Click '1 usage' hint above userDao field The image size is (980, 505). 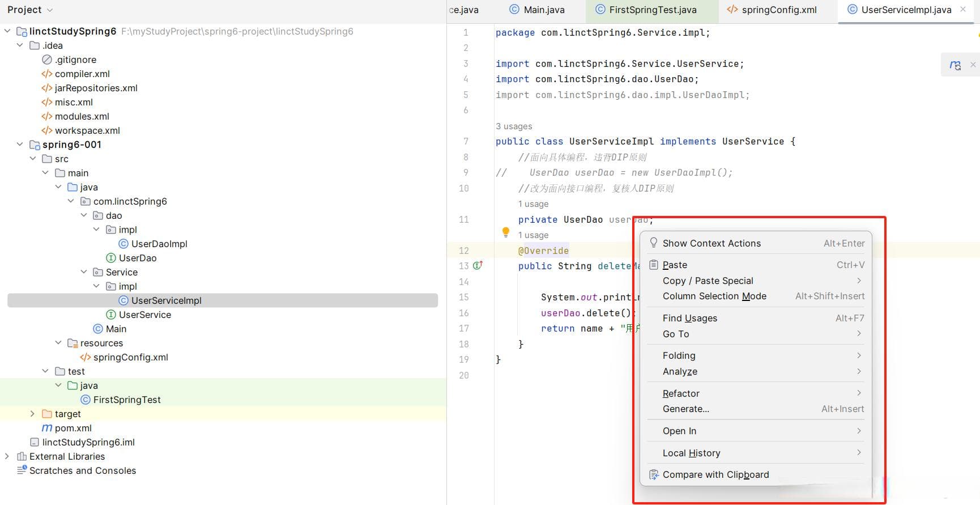pyautogui.click(x=533, y=204)
